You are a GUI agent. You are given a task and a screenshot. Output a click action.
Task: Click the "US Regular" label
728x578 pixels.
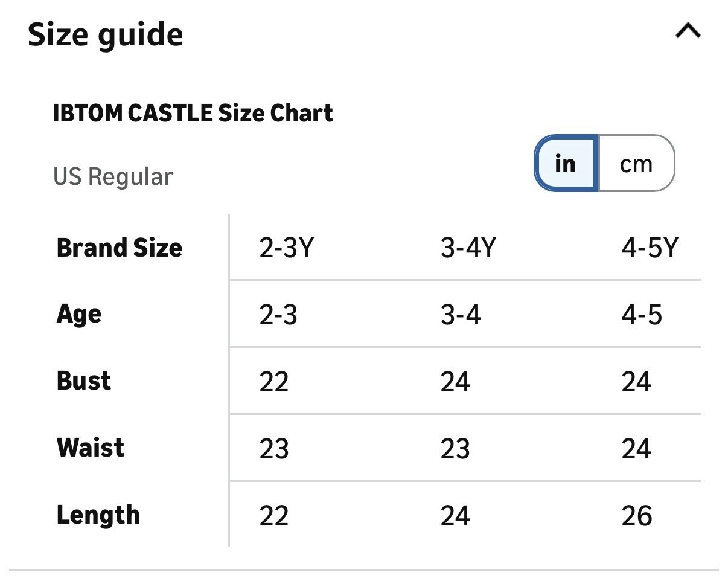pyautogui.click(x=113, y=176)
